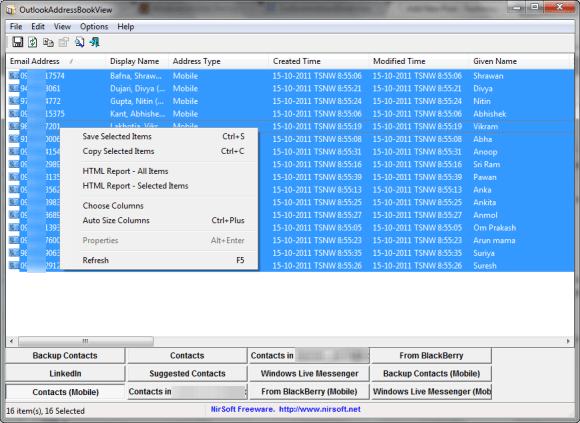Click the OutlookAddressBookView title bar icon
The height and width of the screenshot is (423, 580).
pyautogui.click(x=11, y=10)
